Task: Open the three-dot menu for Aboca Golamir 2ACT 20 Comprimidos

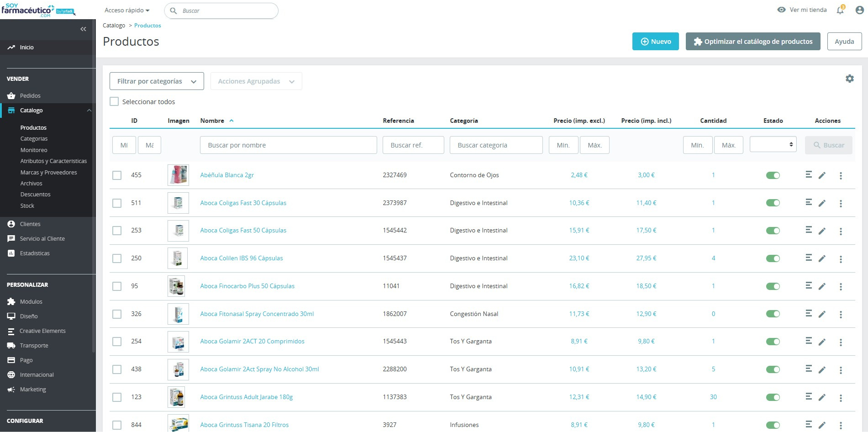Action: coord(841,342)
